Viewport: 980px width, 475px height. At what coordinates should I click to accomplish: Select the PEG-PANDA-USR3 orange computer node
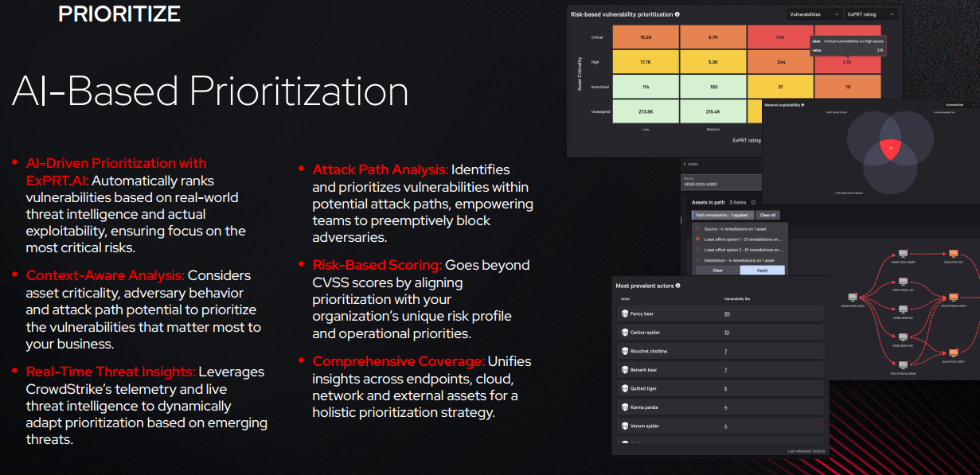(954, 297)
